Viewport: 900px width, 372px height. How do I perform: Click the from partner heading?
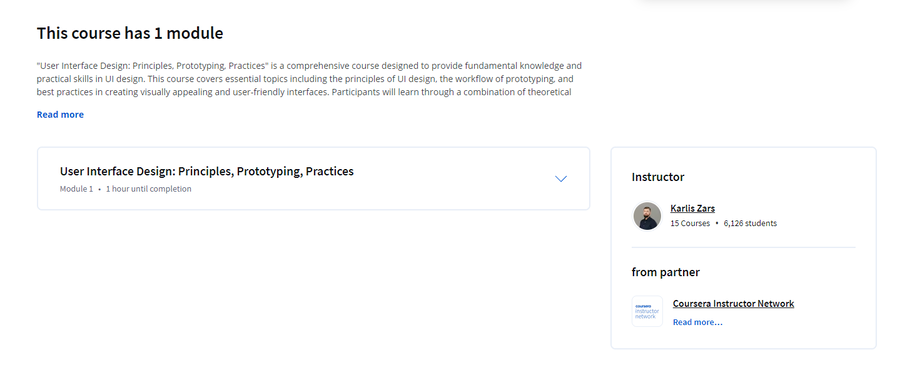coord(666,272)
